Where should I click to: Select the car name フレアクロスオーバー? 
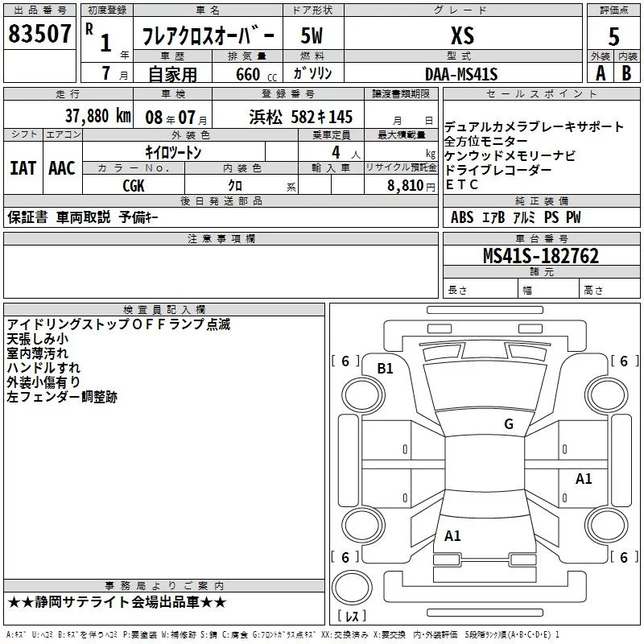(208, 36)
